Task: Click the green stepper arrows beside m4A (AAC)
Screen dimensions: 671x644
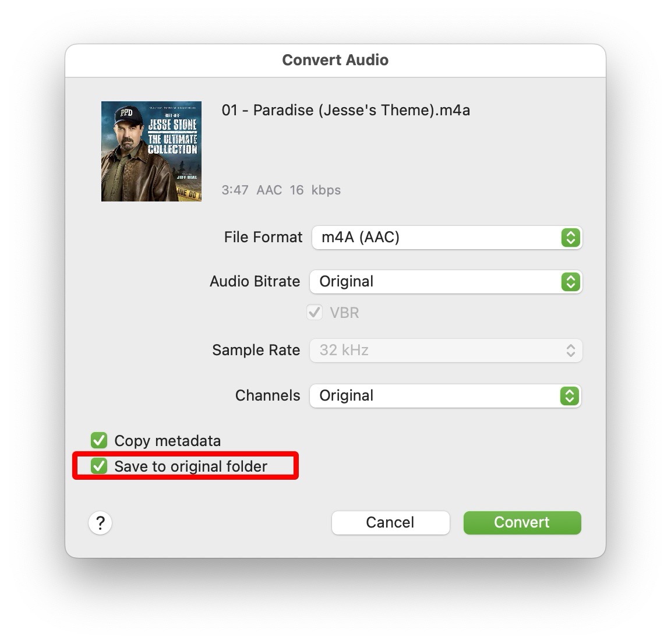Action: coord(570,238)
